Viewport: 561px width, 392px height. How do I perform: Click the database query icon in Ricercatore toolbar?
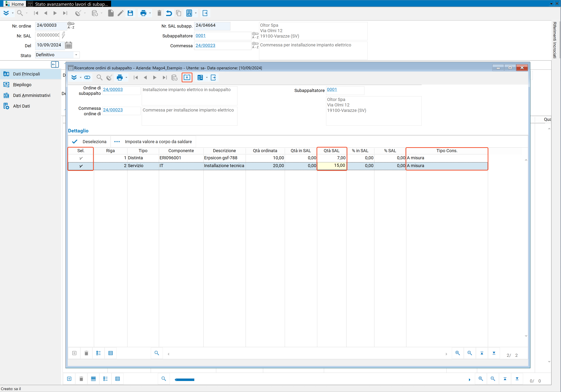point(174,78)
